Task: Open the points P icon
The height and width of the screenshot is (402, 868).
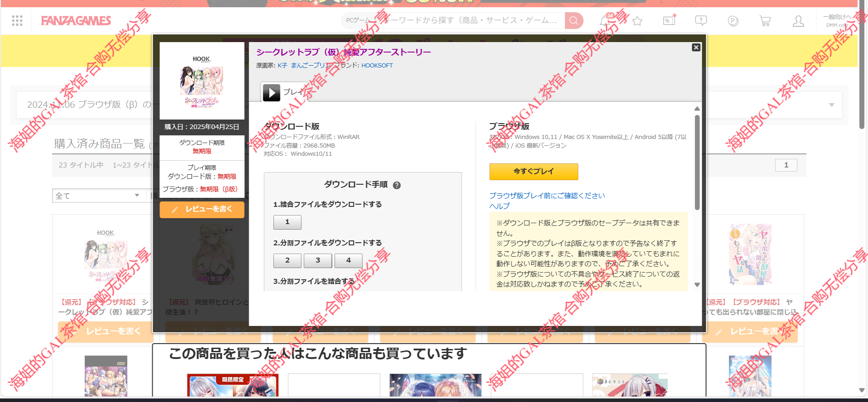Action: 733,21
